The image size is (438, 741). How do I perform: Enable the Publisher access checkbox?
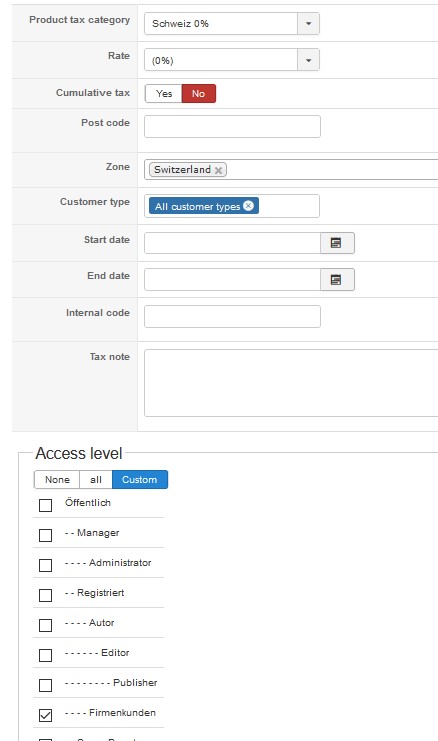(45, 685)
